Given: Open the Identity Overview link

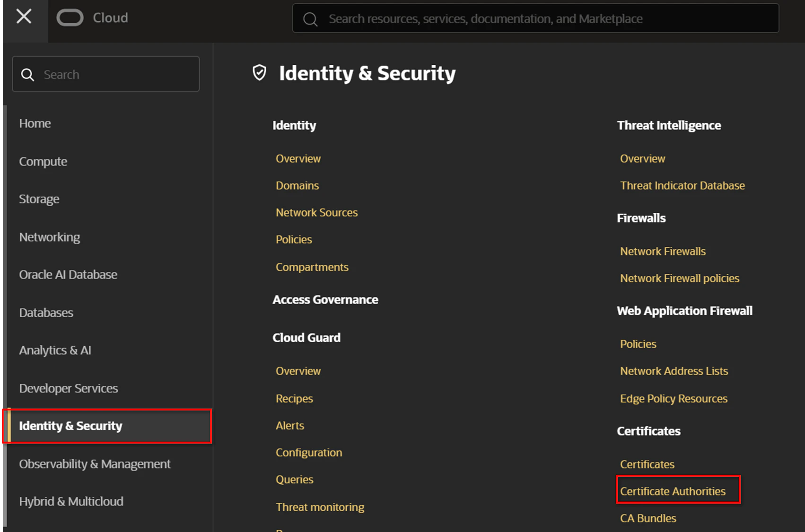Looking at the screenshot, I should [x=298, y=158].
